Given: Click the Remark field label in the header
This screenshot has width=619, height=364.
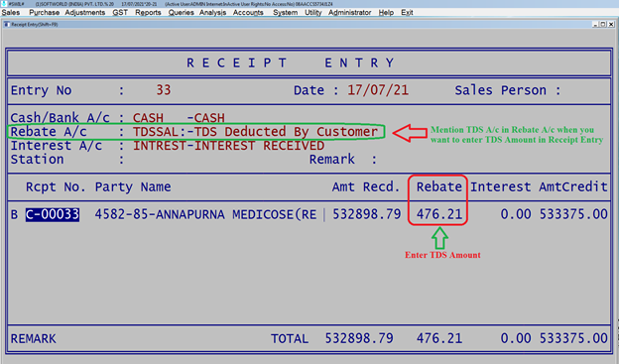Looking at the screenshot, I should 332,159.
